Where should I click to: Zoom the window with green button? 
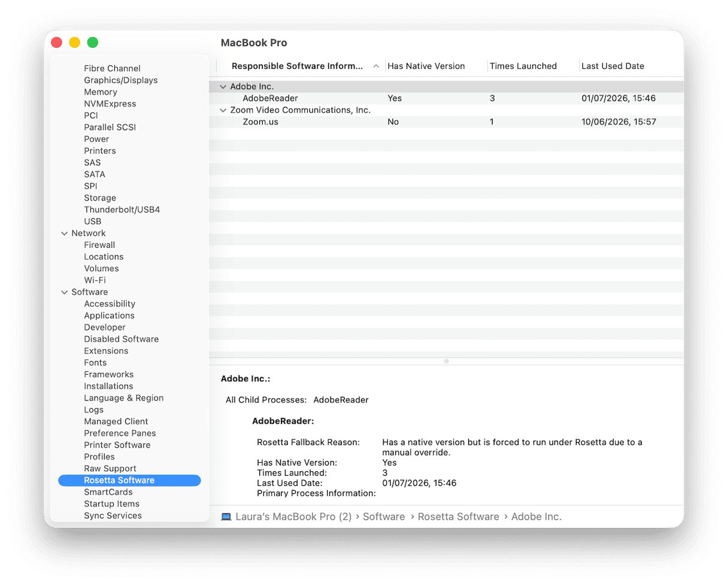point(93,42)
